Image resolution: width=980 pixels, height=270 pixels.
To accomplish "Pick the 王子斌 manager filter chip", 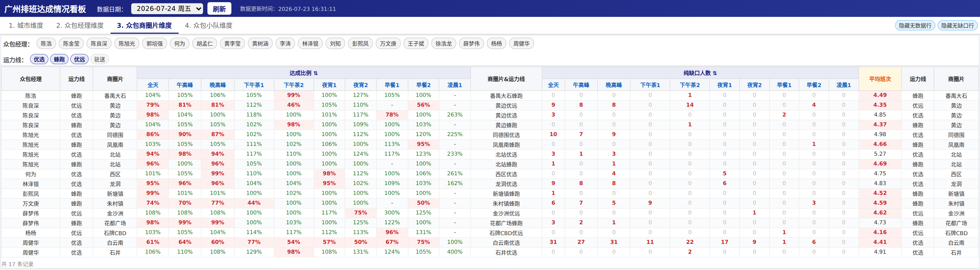I will pos(416,44).
